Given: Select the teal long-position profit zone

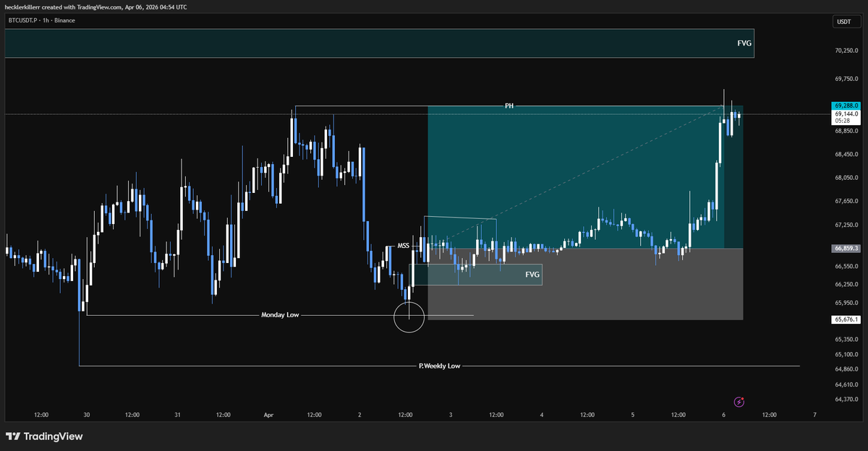Looking at the screenshot, I should click(585, 177).
